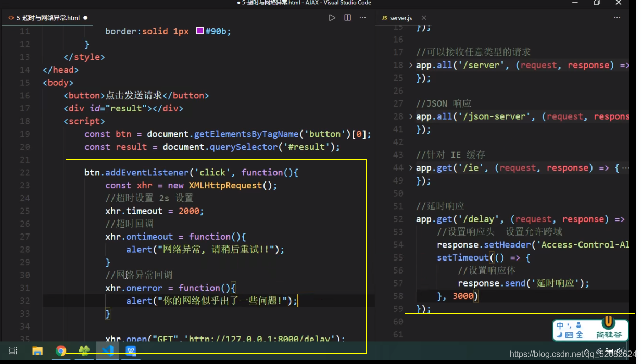Open More Actions menu of the server.js editor group
The width and height of the screenshot is (642, 364).
pyautogui.click(x=617, y=18)
